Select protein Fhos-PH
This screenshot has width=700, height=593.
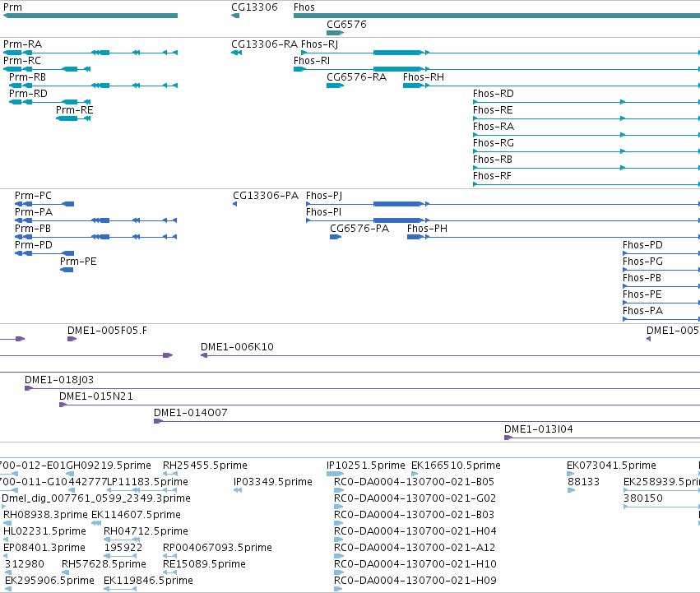click(x=554, y=237)
